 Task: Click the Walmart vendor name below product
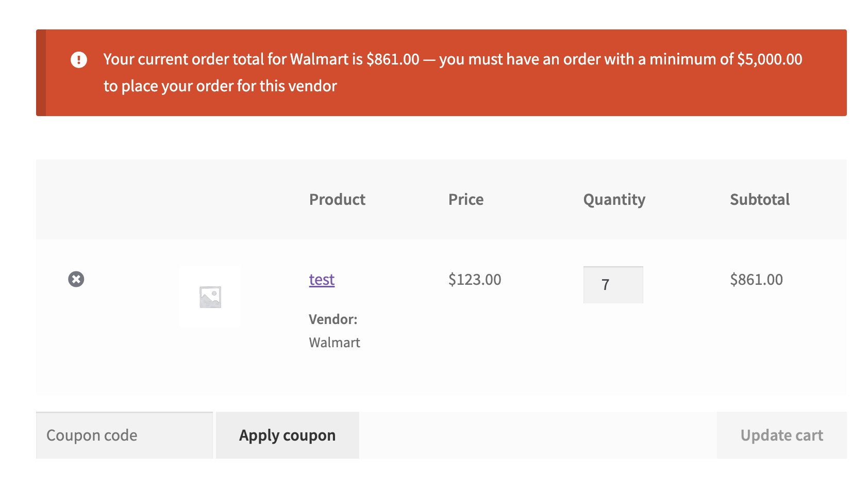pos(335,343)
